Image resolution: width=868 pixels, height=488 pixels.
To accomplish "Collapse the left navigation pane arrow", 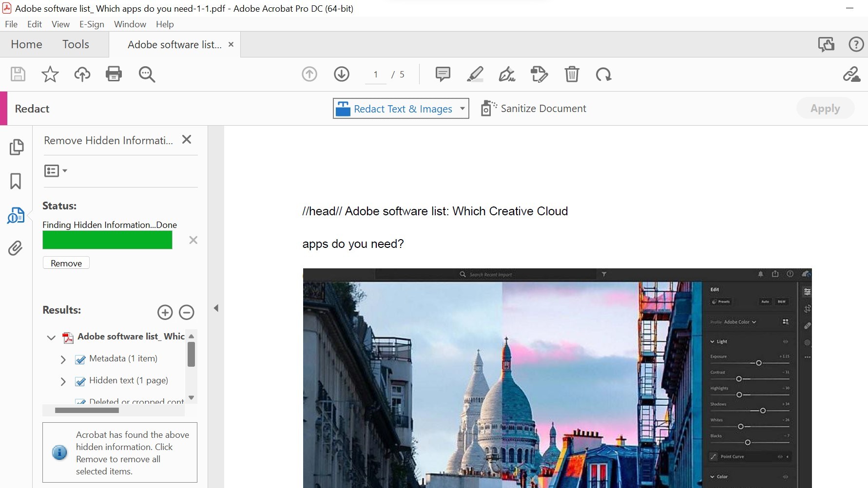I will pyautogui.click(x=216, y=308).
